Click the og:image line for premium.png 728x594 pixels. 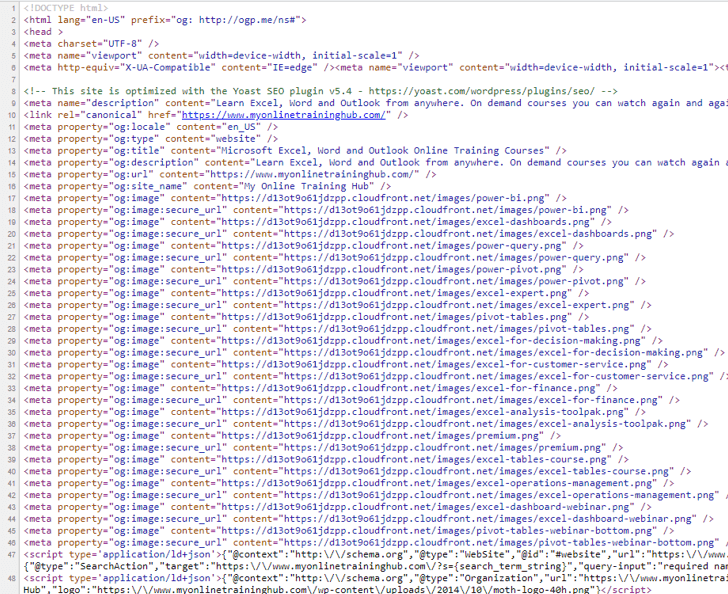coord(292,436)
